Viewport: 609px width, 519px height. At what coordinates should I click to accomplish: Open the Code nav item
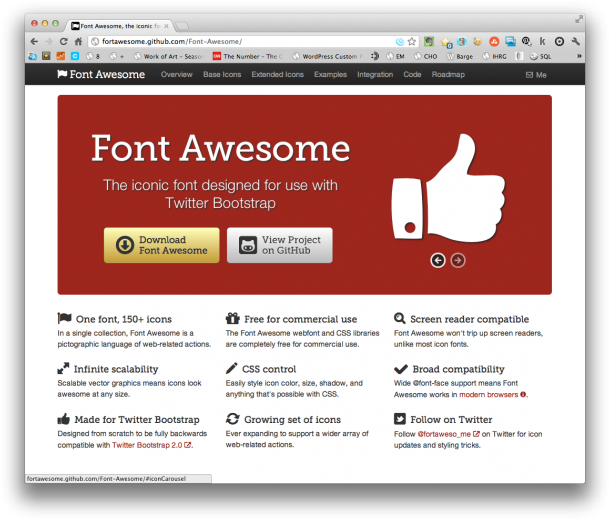pyautogui.click(x=412, y=75)
